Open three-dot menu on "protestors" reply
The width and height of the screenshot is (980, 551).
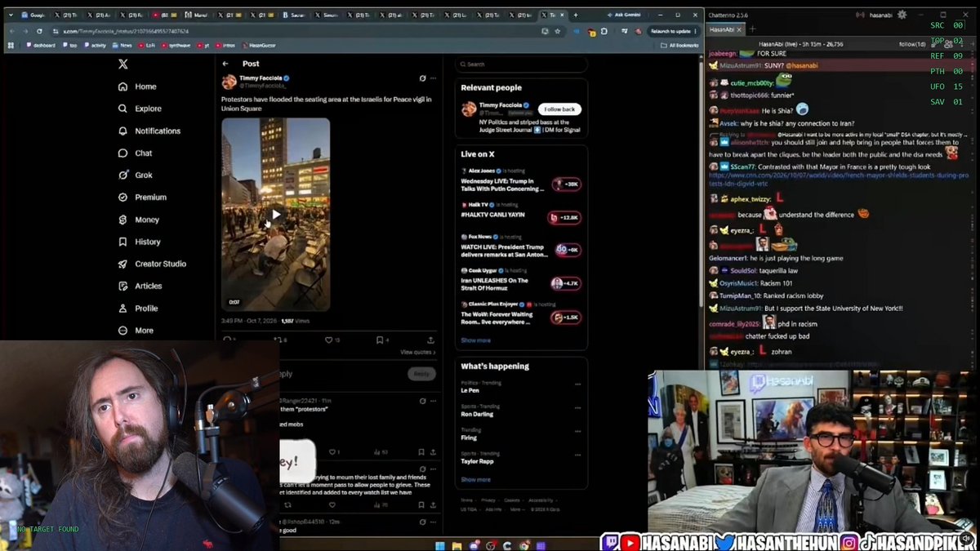pos(433,401)
